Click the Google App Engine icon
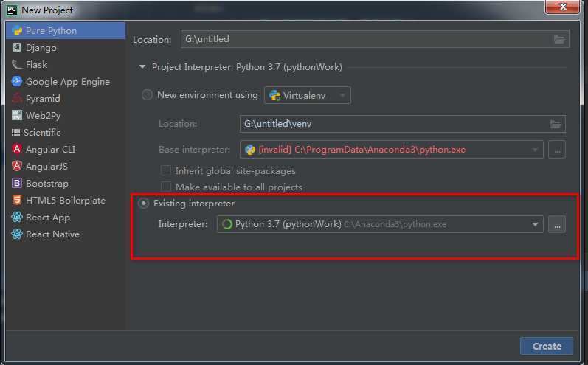The width and height of the screenshot is (588, 365). (x=17, y=81)
